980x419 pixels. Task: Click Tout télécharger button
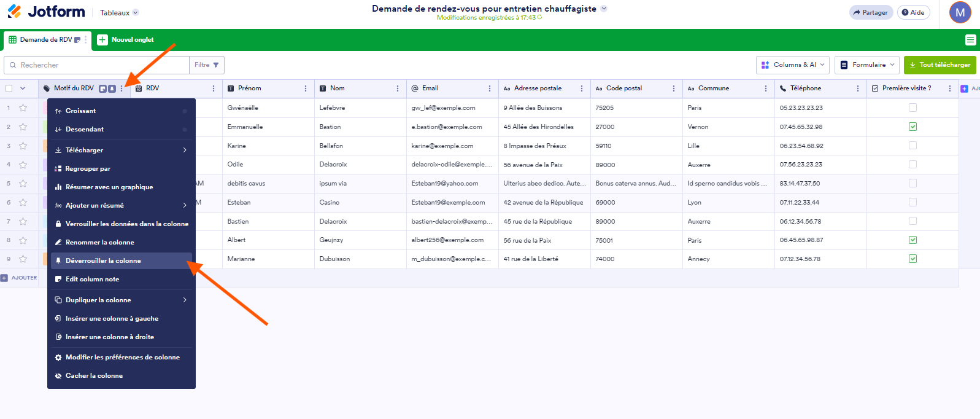click(939, 65)
